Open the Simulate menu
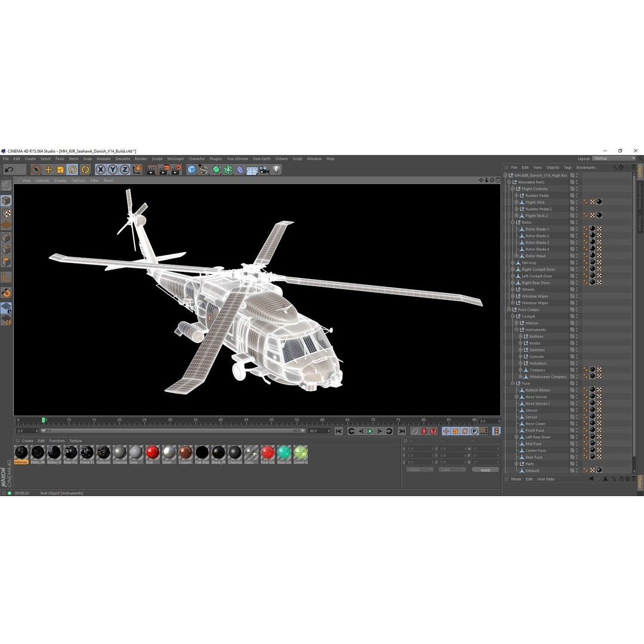 click(122, 159)
